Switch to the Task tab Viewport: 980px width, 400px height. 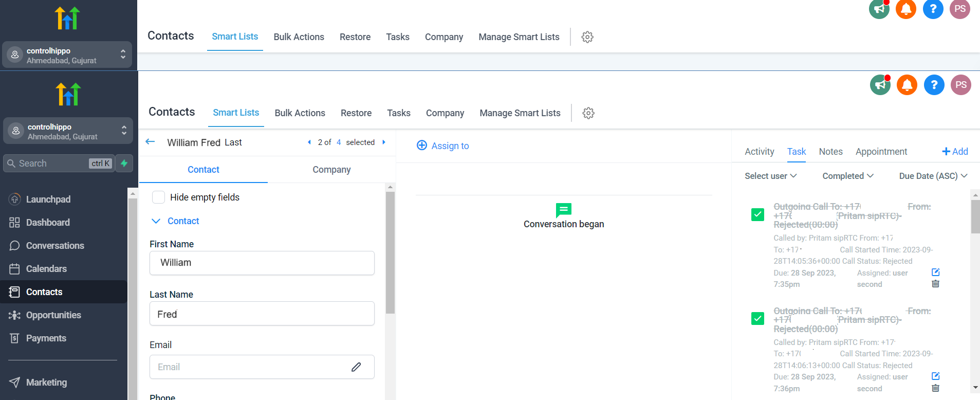click(x=797, y=152)
